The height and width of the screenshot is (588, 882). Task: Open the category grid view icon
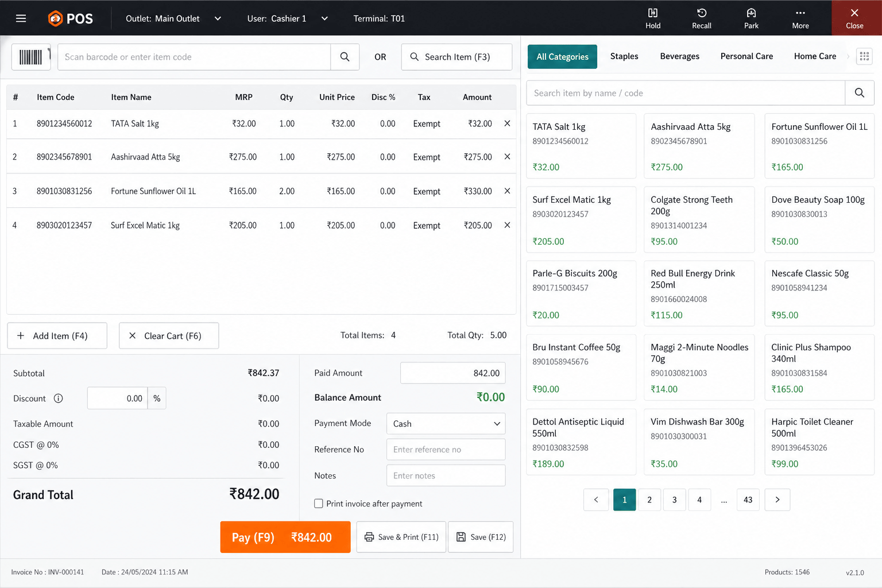pos(864,56)
